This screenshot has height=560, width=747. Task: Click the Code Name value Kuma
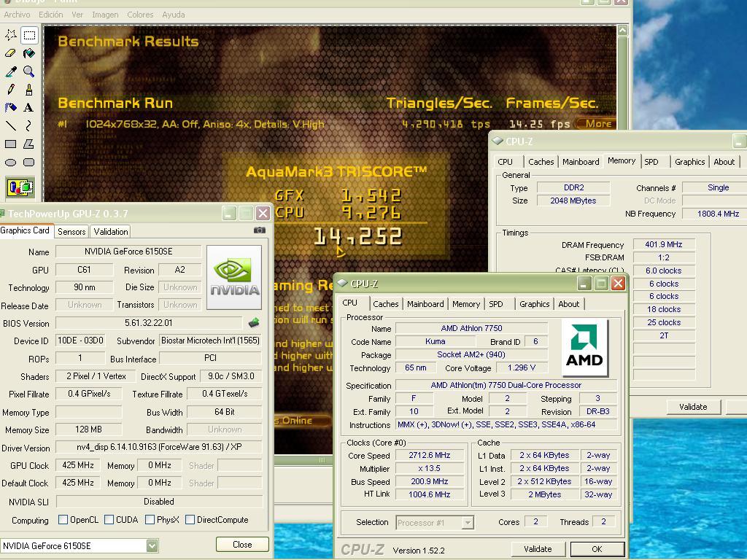click(435, 341)
